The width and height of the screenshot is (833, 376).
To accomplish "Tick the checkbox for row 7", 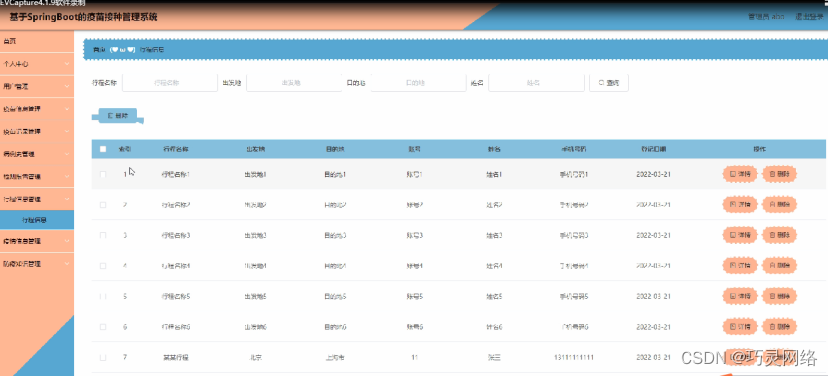I will coord(103,357).
